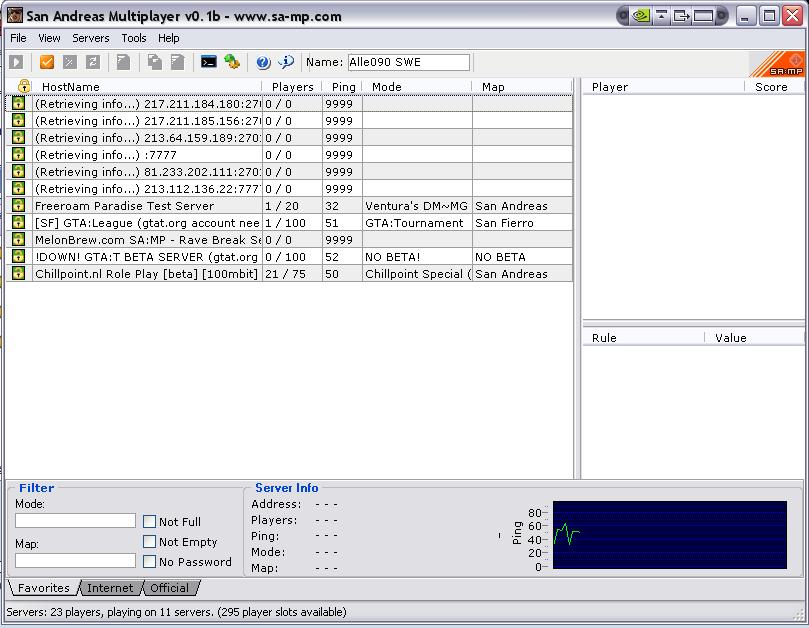Screen dimensions: 809x628
Task: Sort servers by Map column header
Action: click(522, 87)
